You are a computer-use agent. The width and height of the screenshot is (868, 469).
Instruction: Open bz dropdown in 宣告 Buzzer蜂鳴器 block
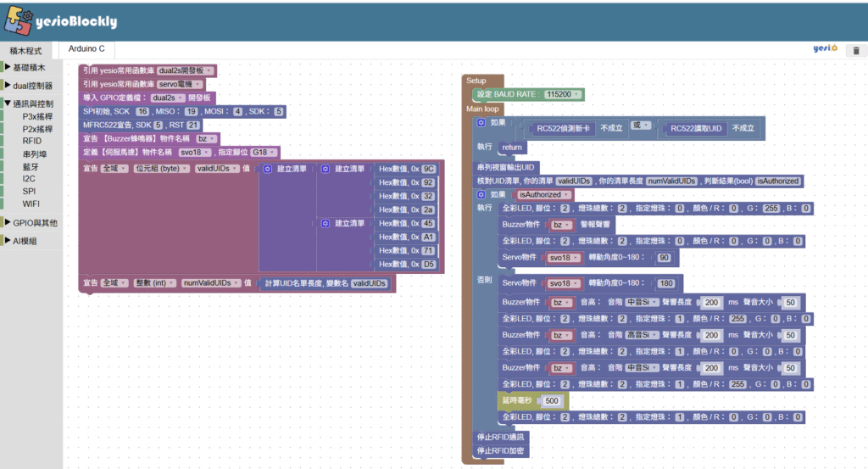(x=206, y=138)
